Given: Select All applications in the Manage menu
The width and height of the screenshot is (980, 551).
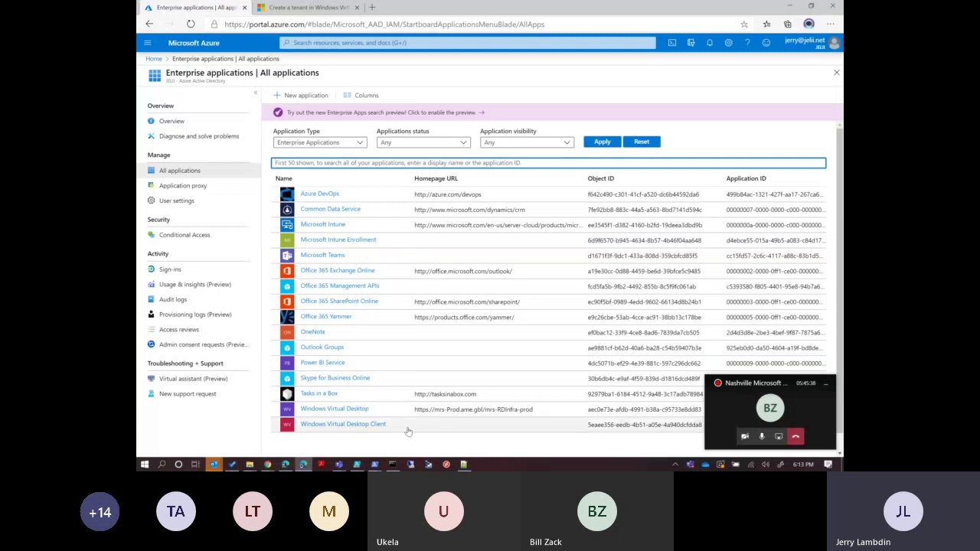Looking at the screenshot, I should 180,171.
